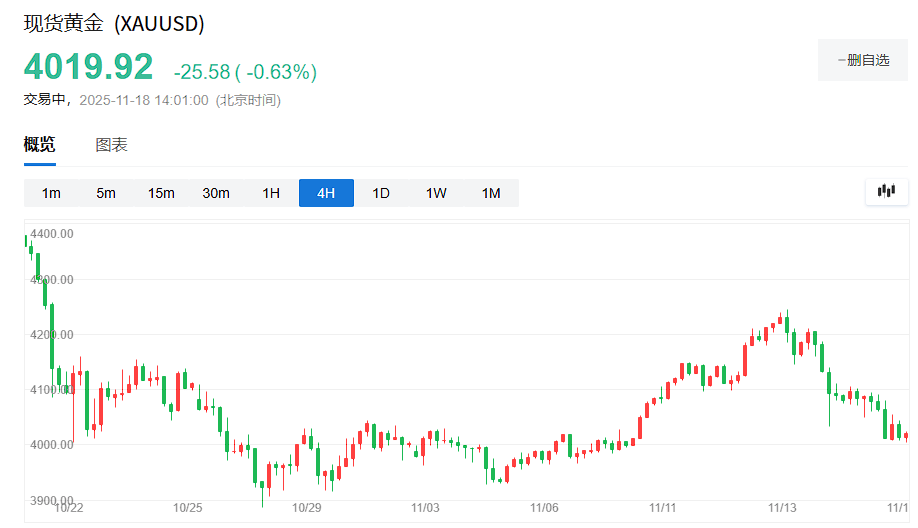The width and height of the screenshot is (918, 528).
Task: Select the 1H timeframe
Action: coord(271,193)
